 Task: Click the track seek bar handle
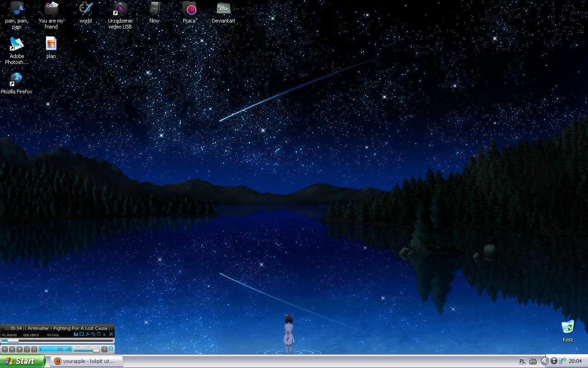(13, 341)
